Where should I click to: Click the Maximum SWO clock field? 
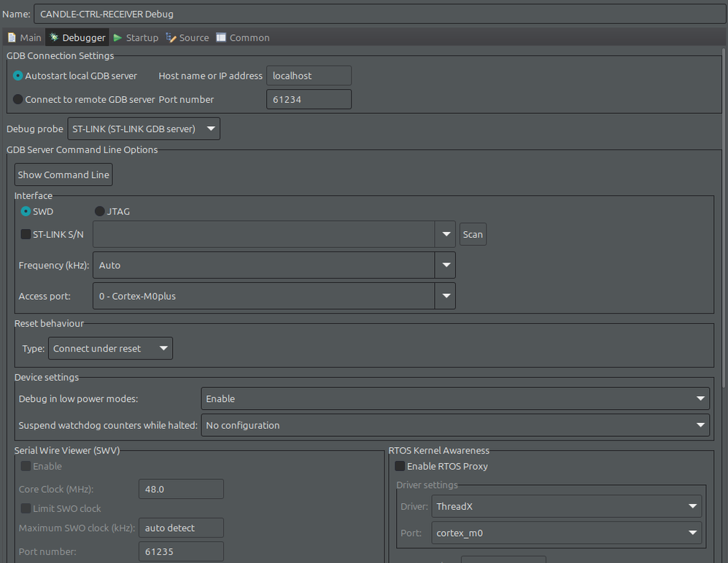pos(181,528)
